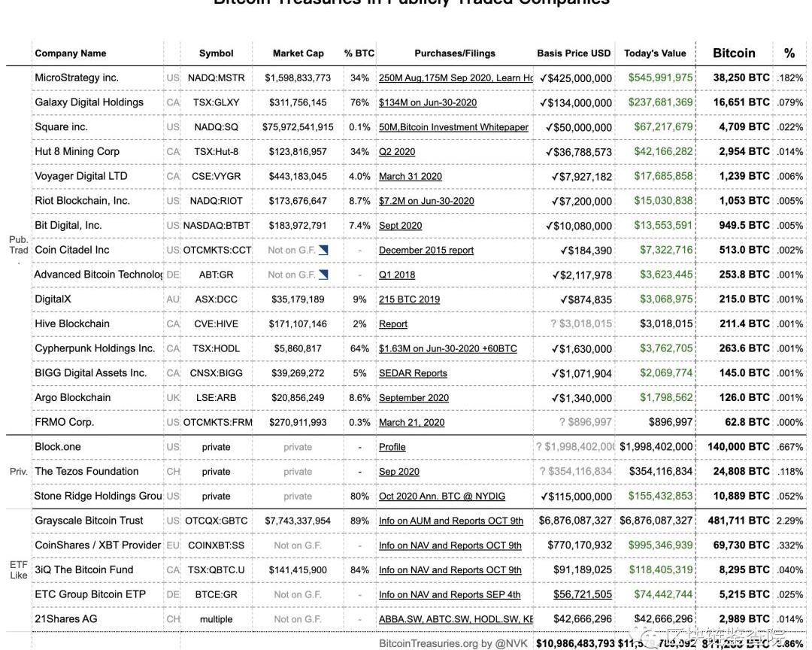This screenshot has height=650, width=812.
Task: Click the 'OTCQX:GBTC' symbol cell
Action: [x=216, y=521]
